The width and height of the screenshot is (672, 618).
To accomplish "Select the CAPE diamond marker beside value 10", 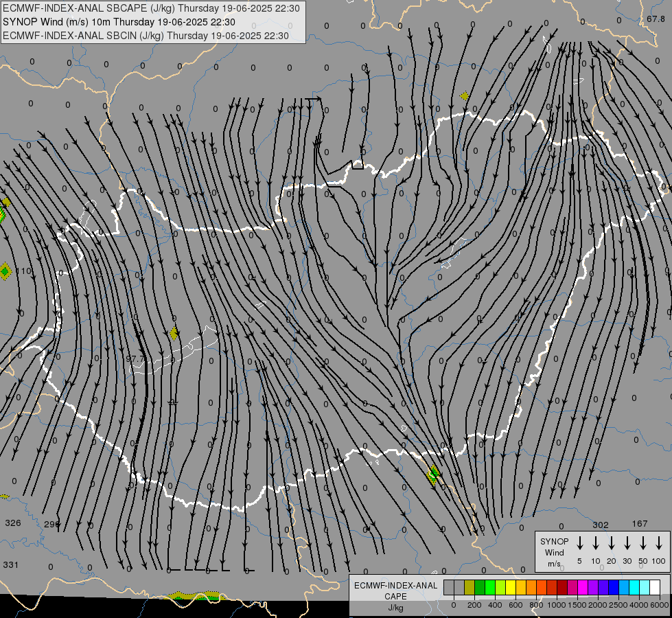I will [5, 271].
